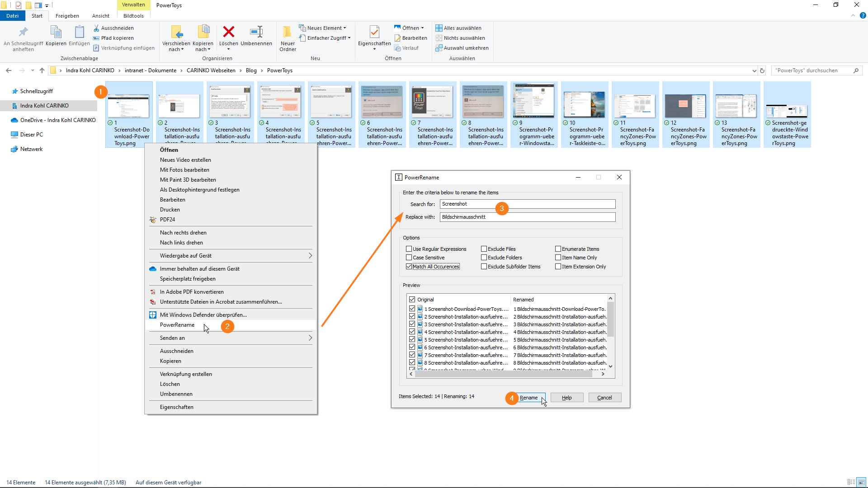The width and height of the screenshot is (868, 488).
Task: Switch to the Freigeben tab
Action: click(67, 16)
